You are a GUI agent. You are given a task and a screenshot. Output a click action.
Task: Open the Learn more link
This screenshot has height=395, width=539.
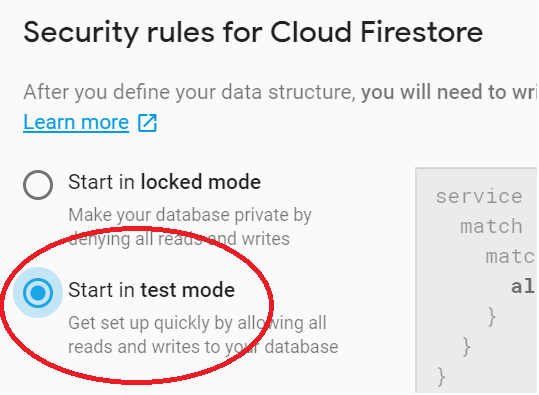click(x=76, y=122)
